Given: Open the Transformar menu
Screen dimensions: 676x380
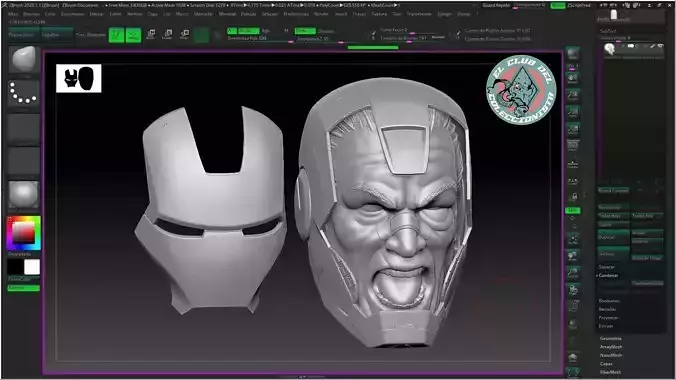Looking at the screenshot, I should [x=419, y=14].
